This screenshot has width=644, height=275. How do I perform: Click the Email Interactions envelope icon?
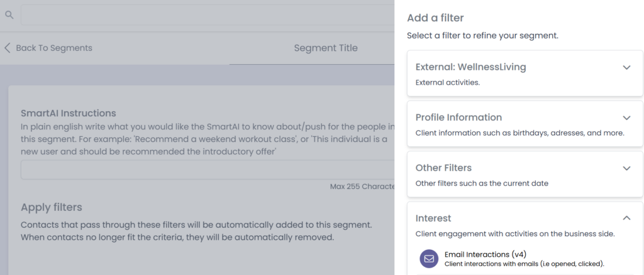click(x=429, y=259)
